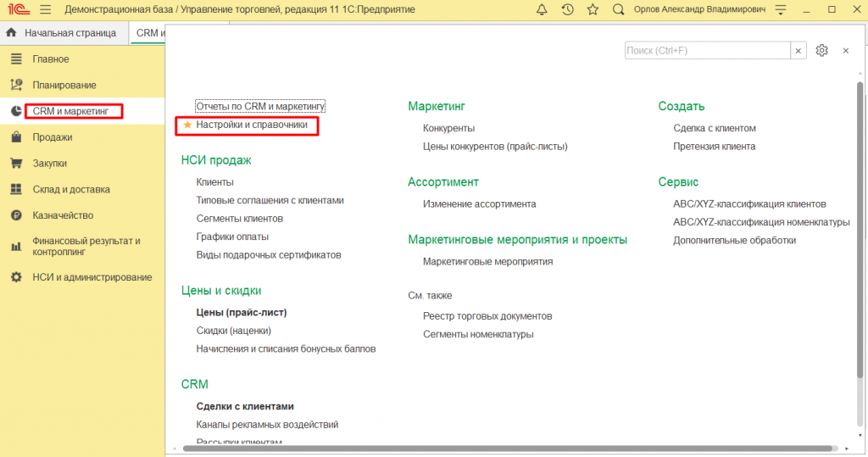Open Цены (прайс-лист) link

[242, 312]
